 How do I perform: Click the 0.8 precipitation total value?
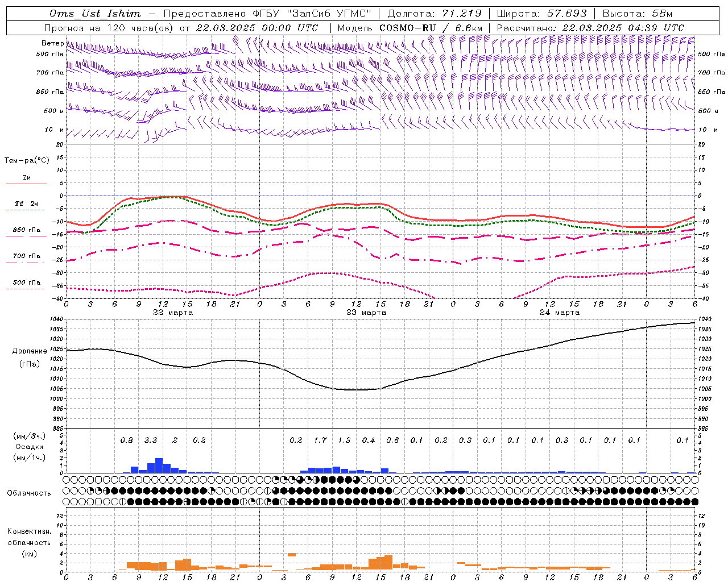click(x=126, y=440)
